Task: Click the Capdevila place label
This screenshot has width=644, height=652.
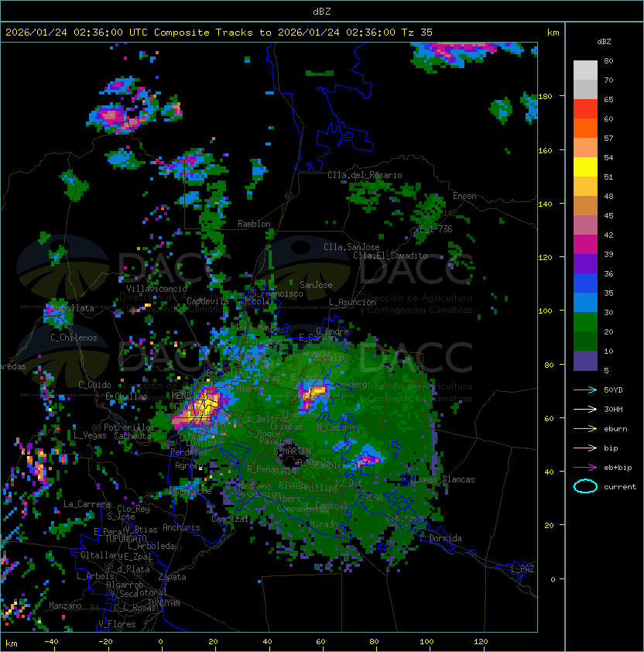Action: click(207, 301)
